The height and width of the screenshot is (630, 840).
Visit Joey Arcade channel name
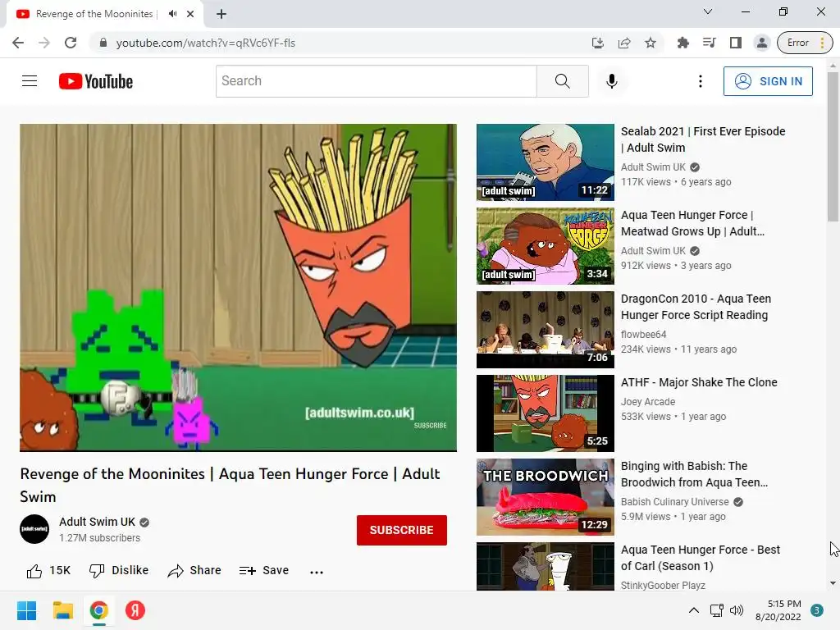(x=648, y=402)
